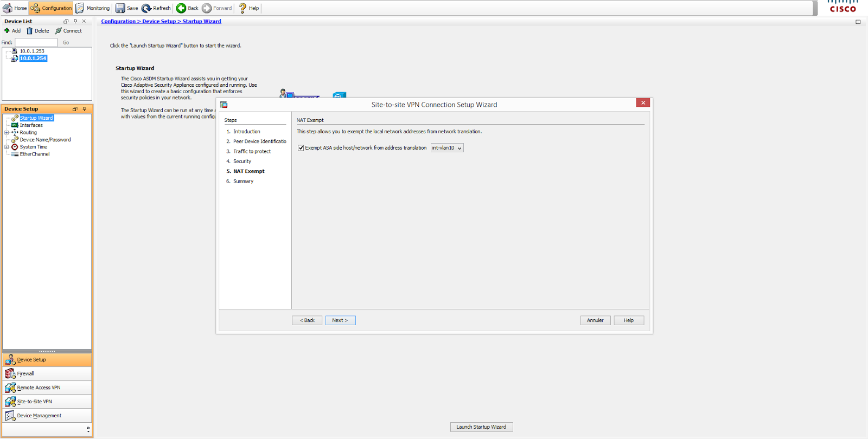Proceed with the Next > button

[x=340, y=320]
